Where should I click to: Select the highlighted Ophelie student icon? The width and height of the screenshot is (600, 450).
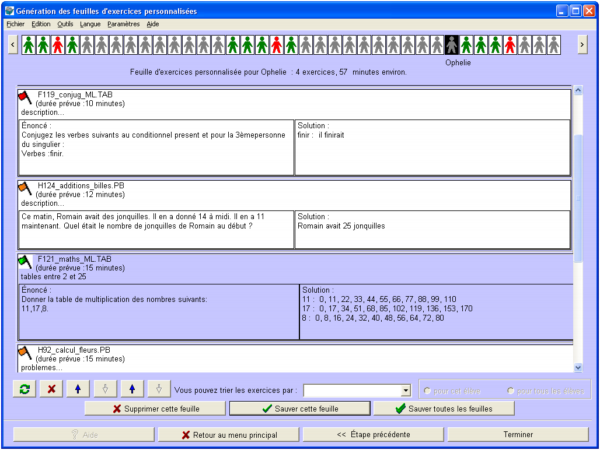[452, 45]
